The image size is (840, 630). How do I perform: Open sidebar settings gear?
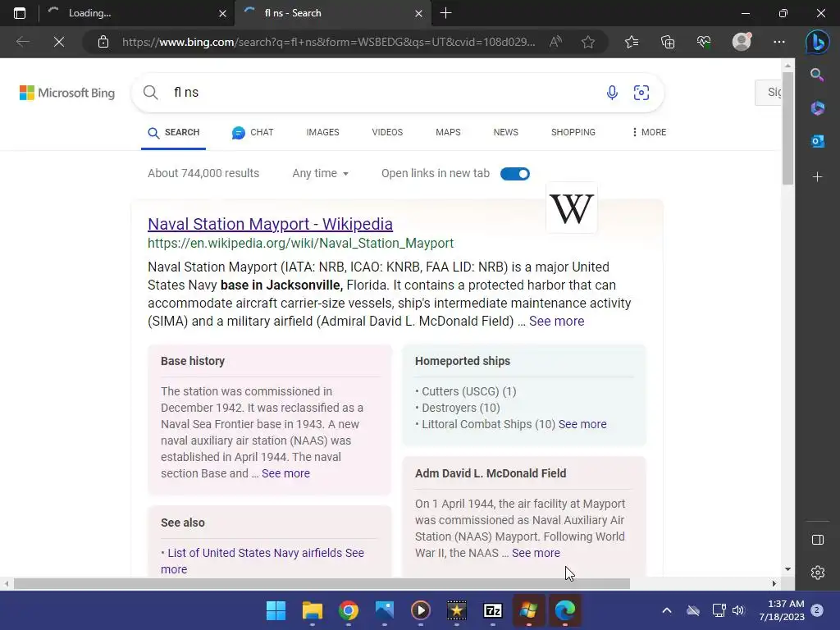(x=818, y=573)
